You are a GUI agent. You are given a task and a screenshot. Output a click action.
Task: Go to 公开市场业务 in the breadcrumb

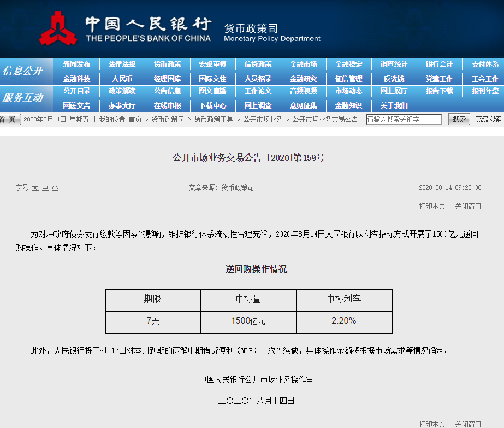263,119
